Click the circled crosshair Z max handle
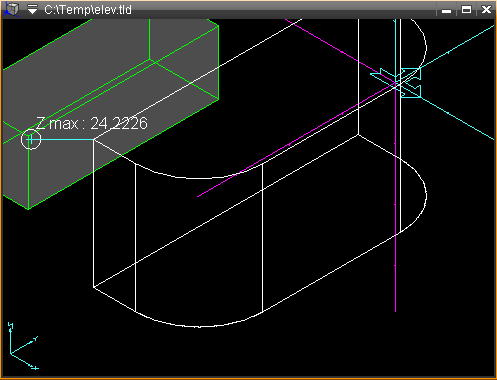The height and width of the screenshot is (380, 497). coord(31,139)
